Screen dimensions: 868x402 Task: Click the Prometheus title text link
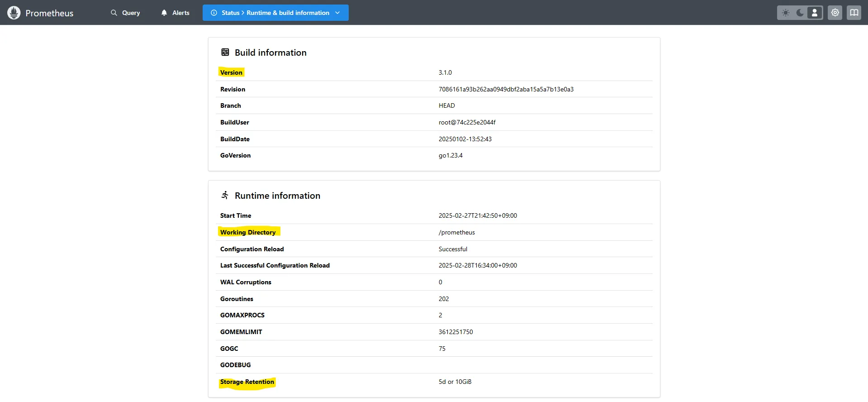49,13
